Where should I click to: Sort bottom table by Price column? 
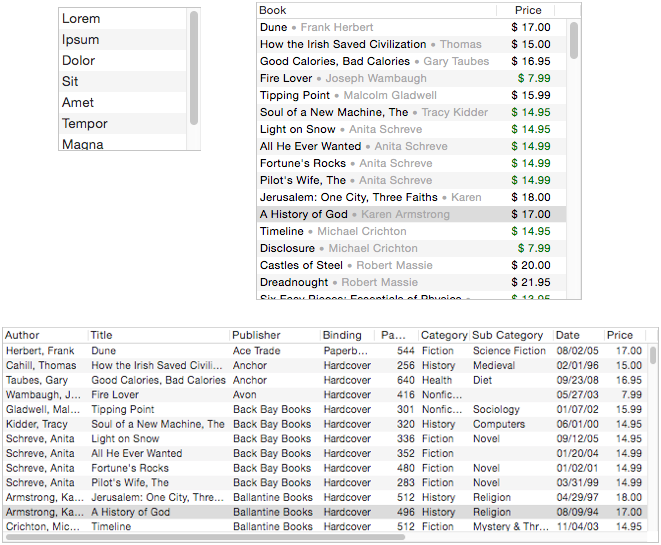(x=625, y=335)
